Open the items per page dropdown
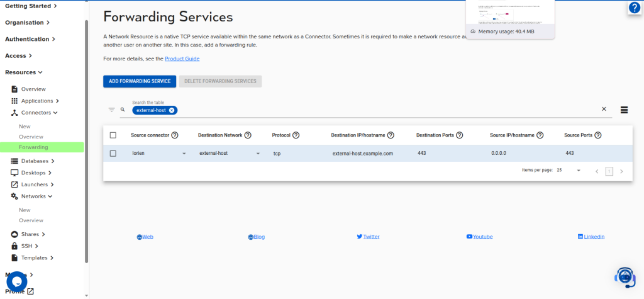The image size is (644, 299). pyautogui.click(x=579, y=170)
